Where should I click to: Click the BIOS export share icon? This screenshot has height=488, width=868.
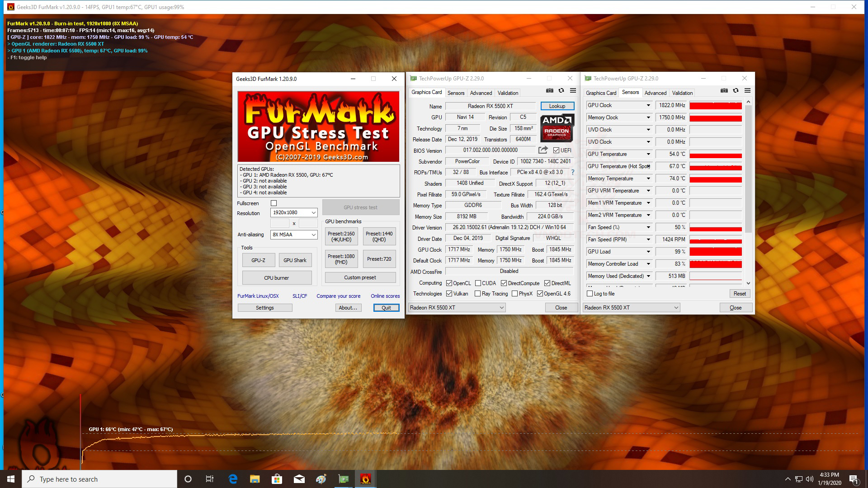(543, 150)
